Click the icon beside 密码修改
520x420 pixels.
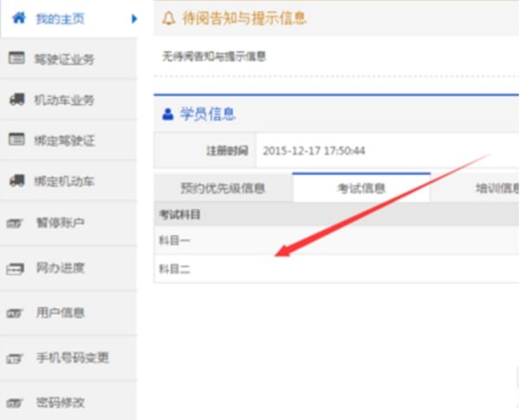(x=15, y=403)
